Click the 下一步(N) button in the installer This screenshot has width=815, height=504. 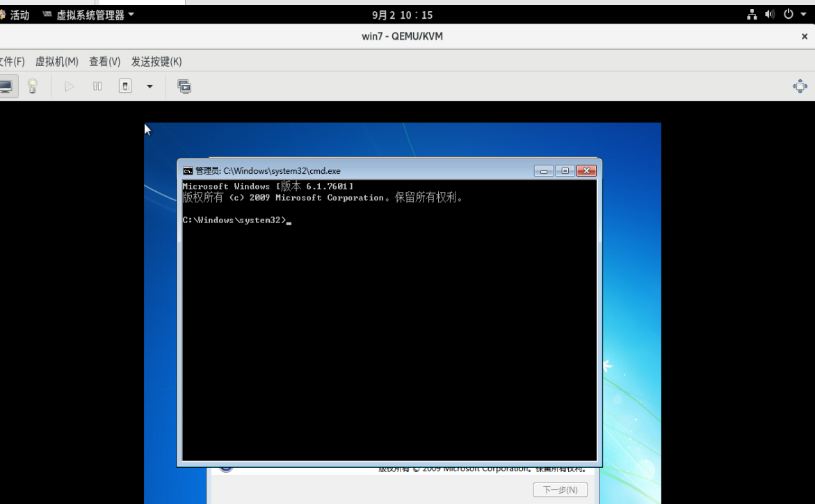click(x=560, y=490)
